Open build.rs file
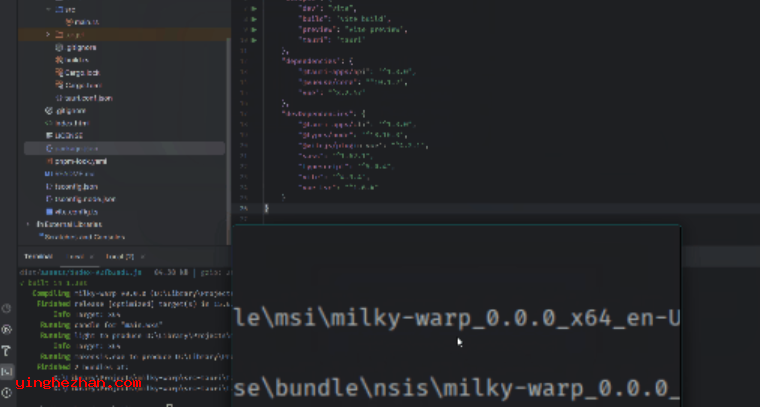Image resolution: width=760 pixels, height=407 pixels. click(x=72, y=60)
